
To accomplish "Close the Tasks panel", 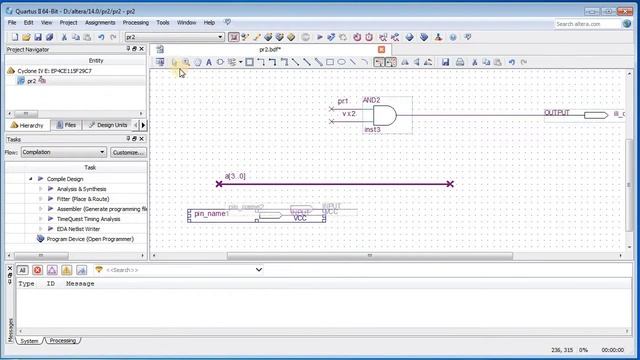I will tap(142, 139).
